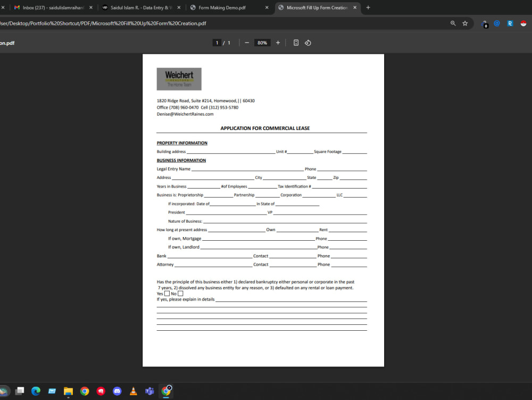This screenshot has height=400, width=532.
Task: Click the current page number field
Action: pyautogui.click(x=217, y=43)
